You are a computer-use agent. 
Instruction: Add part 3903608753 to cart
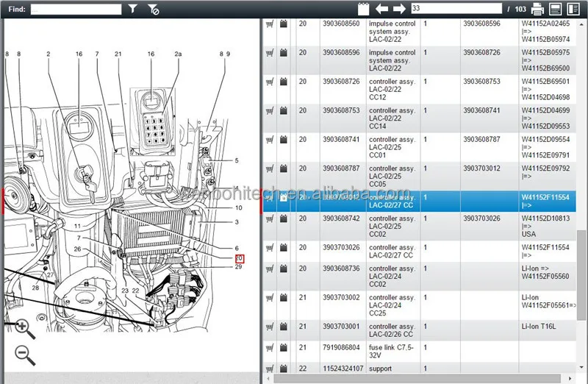click(270, 111)
